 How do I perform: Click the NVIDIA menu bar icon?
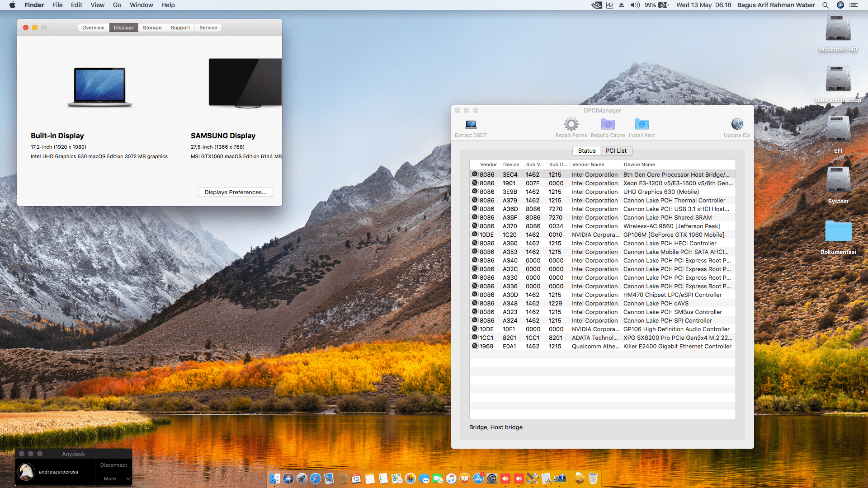[x=597, y=5]
